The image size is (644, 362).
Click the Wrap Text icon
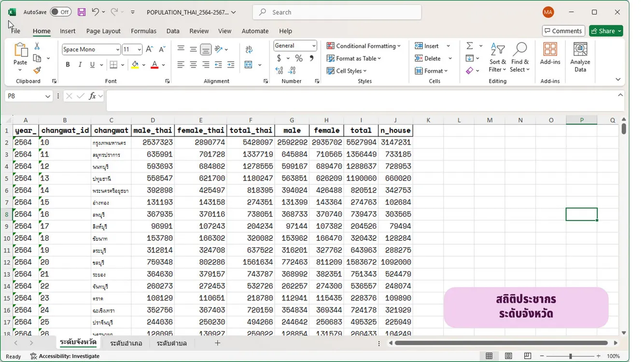249,49
